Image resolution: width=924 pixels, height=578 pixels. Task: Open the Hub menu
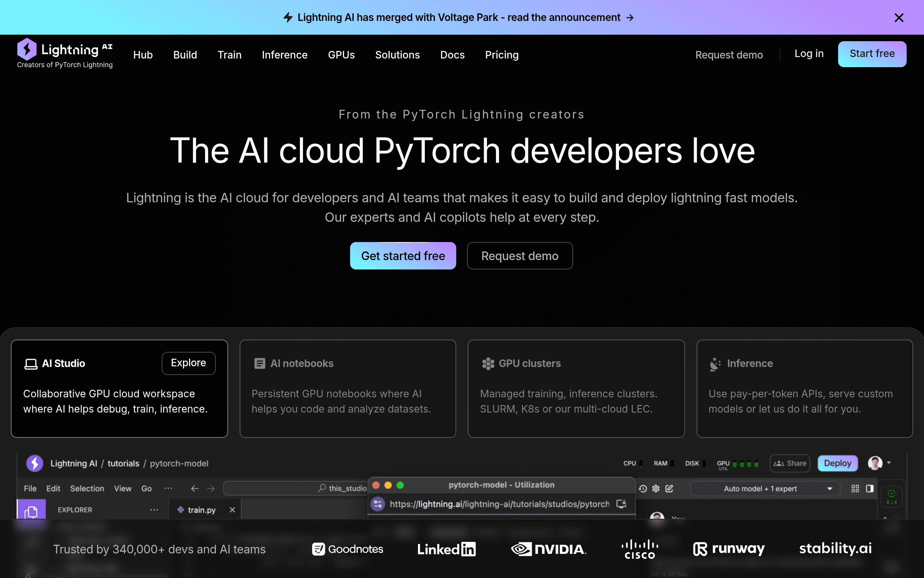[x=143, y=55]
